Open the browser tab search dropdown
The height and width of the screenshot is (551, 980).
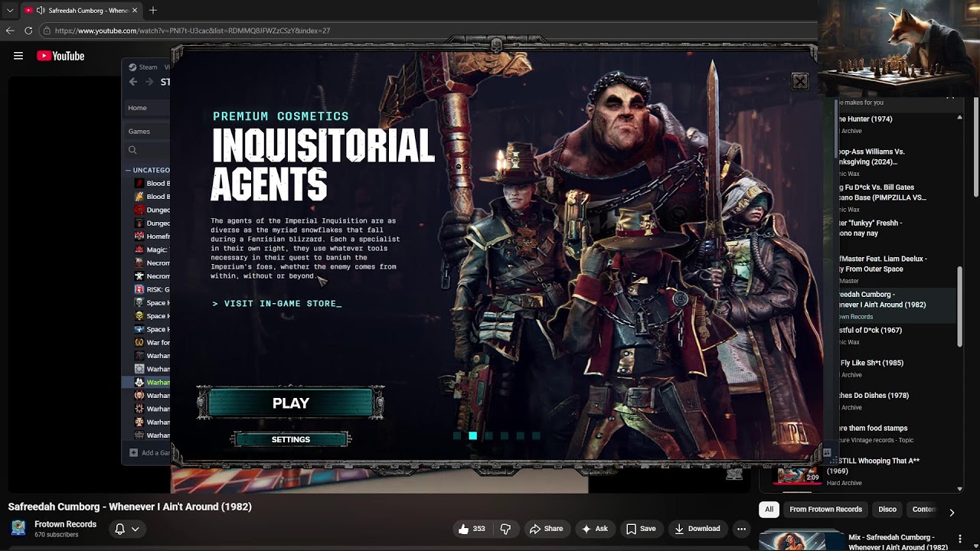[x=10, y=11]
